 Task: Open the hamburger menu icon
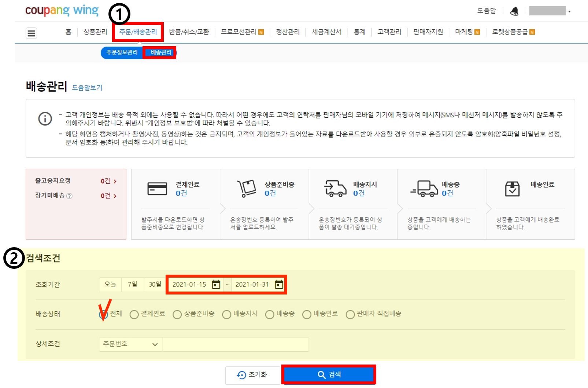[x=31, y=33]
